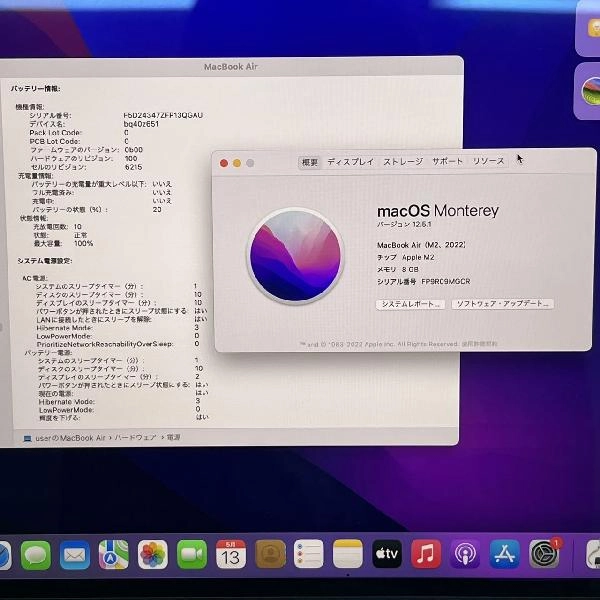Select the PrioritizeNetworkReachabilityOverSleep row
The width and height of the screenshot is (600, 600).
pos(118,344)
